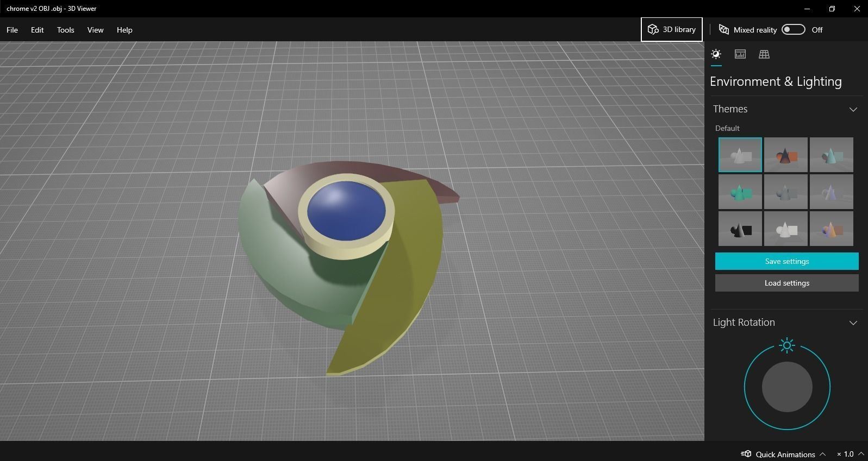868x461 pixels.
Task: Collapse the Light Rotation section chevron
Action: pos(853,323)
